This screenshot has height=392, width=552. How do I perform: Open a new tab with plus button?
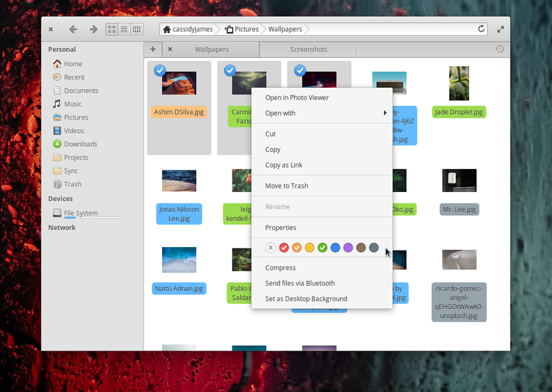152,49
